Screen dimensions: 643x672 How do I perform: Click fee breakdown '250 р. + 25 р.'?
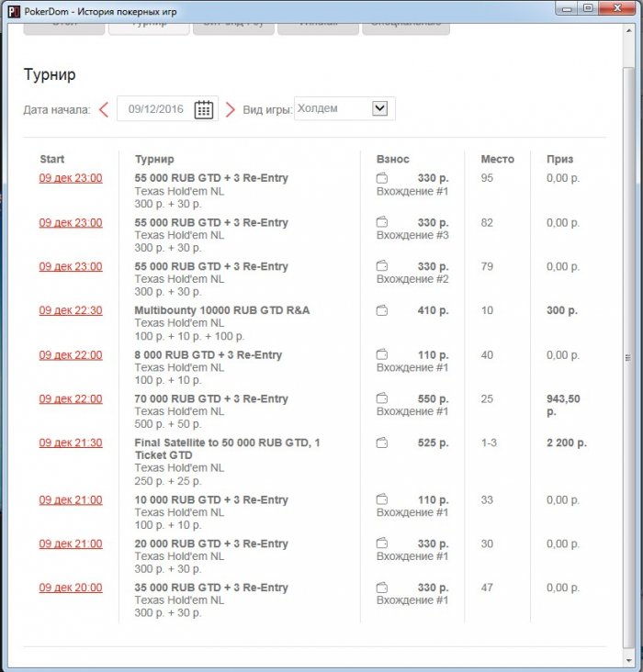click(x=168, y=481)
